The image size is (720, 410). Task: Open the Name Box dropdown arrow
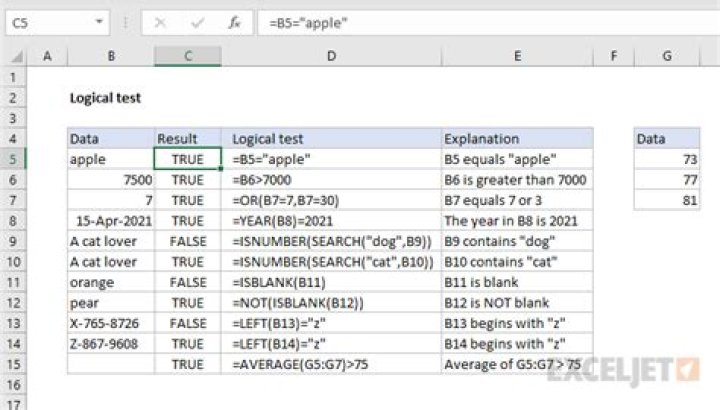[101, 21]
